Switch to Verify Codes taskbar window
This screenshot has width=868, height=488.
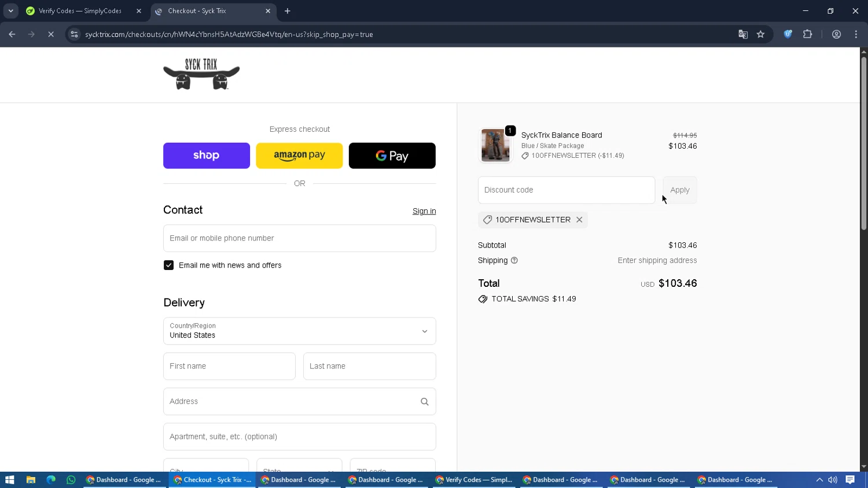tap(474, 480)
